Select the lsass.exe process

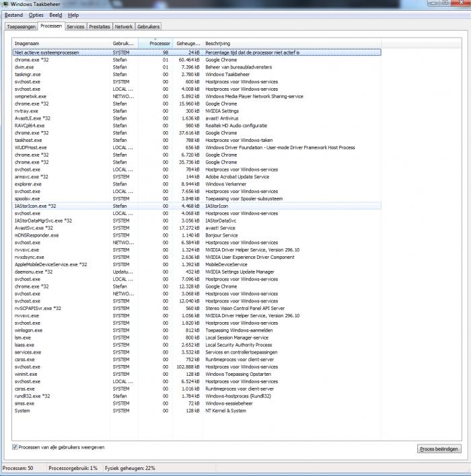coord(197,345)
